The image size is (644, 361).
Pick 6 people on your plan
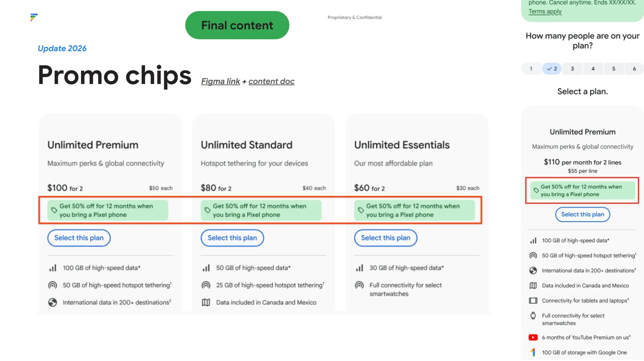634,69
